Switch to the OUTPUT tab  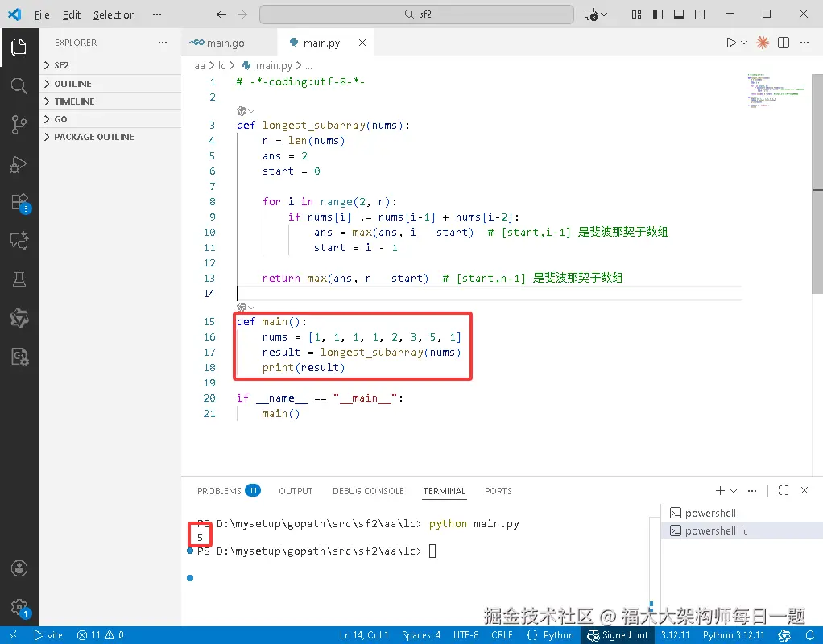pyautogui.click(x=296, y=491)
